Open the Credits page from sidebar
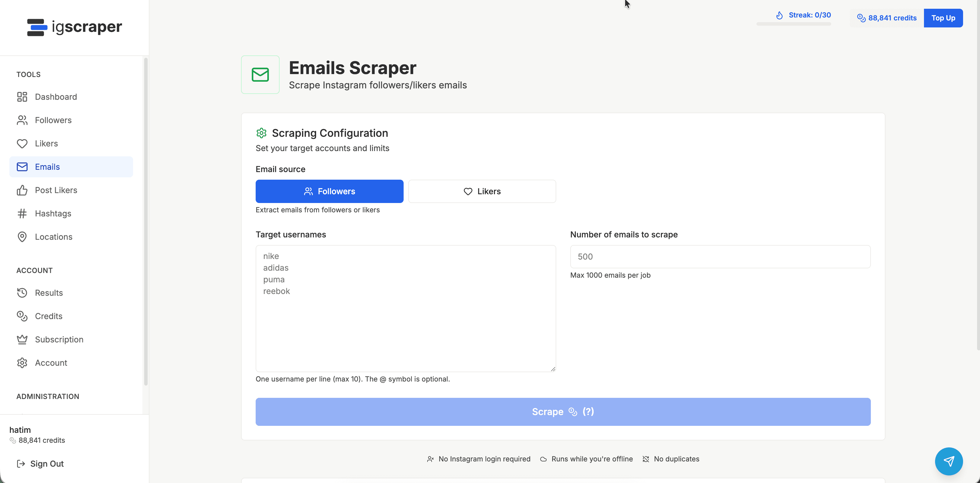Screen dimensions: 980x483 (x=49, y=316)
